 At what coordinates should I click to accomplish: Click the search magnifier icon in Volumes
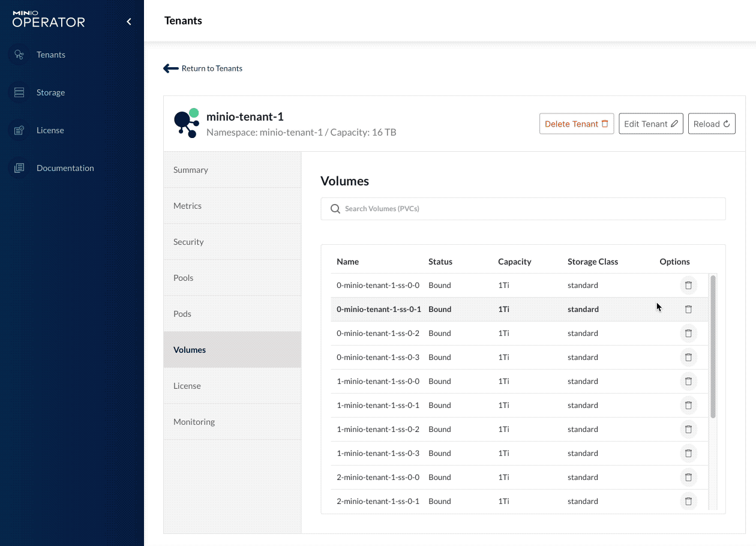pyautogui.click(x=335, y=209)
